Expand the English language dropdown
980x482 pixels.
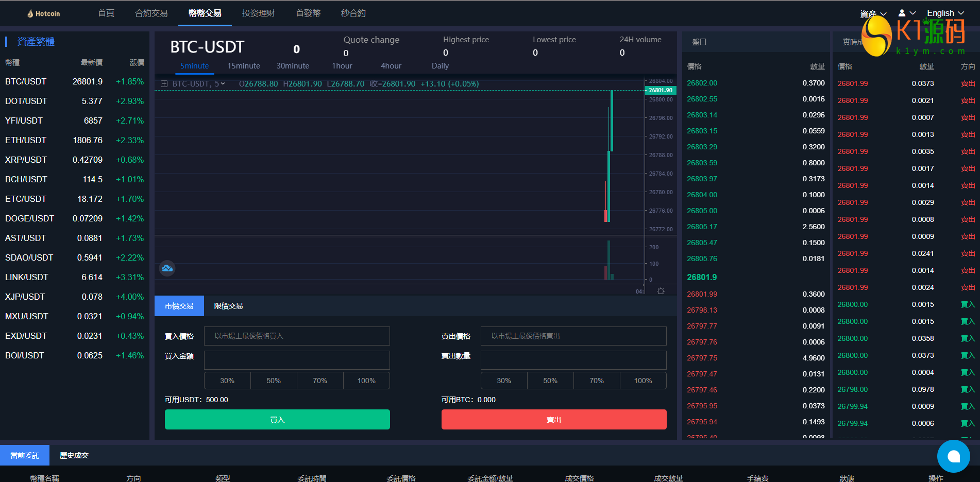click(x=945, y=13)
